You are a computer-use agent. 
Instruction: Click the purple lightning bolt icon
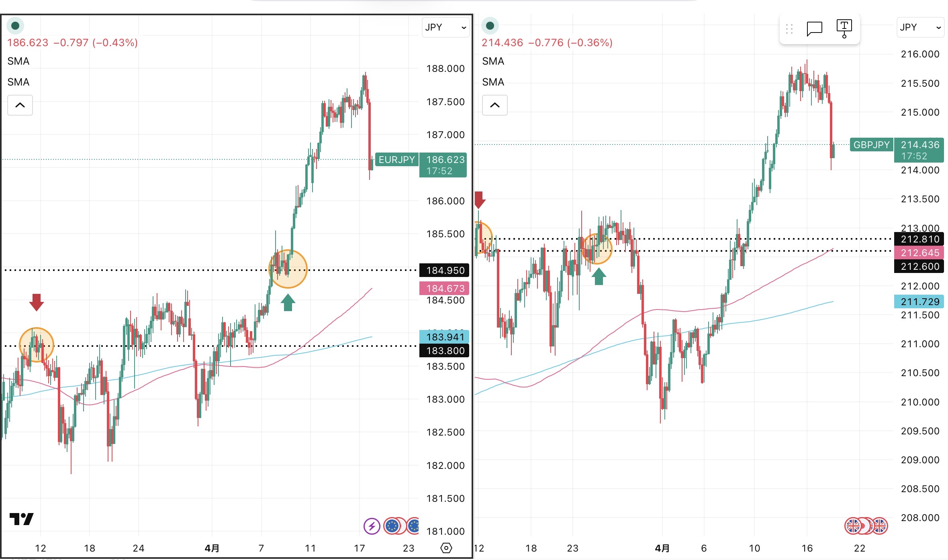(372, 526)
